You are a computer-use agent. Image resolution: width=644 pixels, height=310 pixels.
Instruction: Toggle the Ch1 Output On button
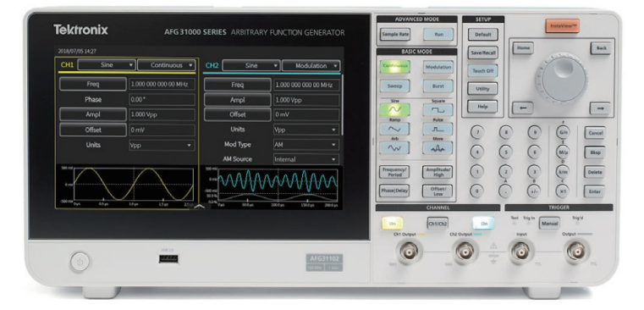[x=392, y=223]
